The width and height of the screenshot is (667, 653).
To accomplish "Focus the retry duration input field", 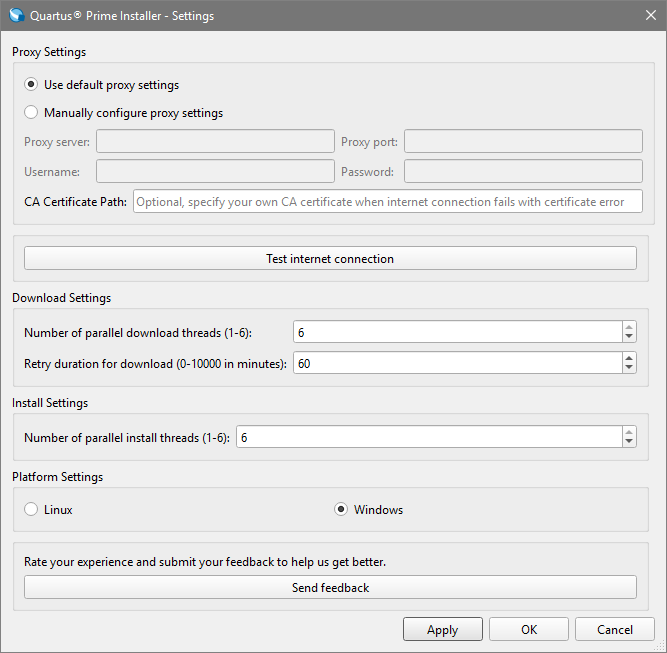I will click(457, 364).
